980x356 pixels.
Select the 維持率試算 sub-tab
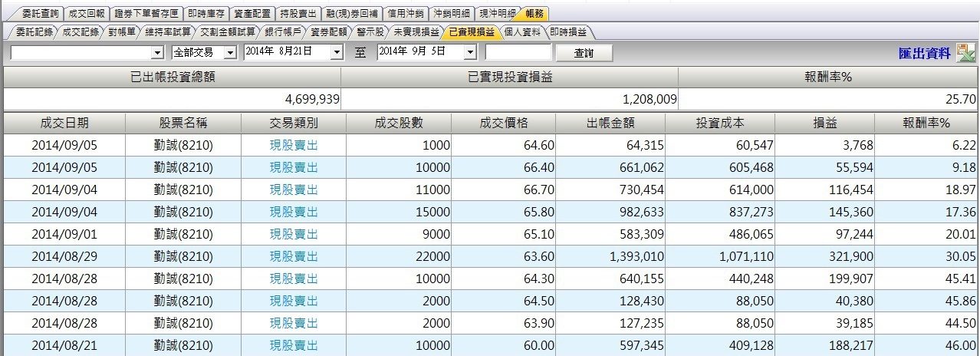[168, 32]
